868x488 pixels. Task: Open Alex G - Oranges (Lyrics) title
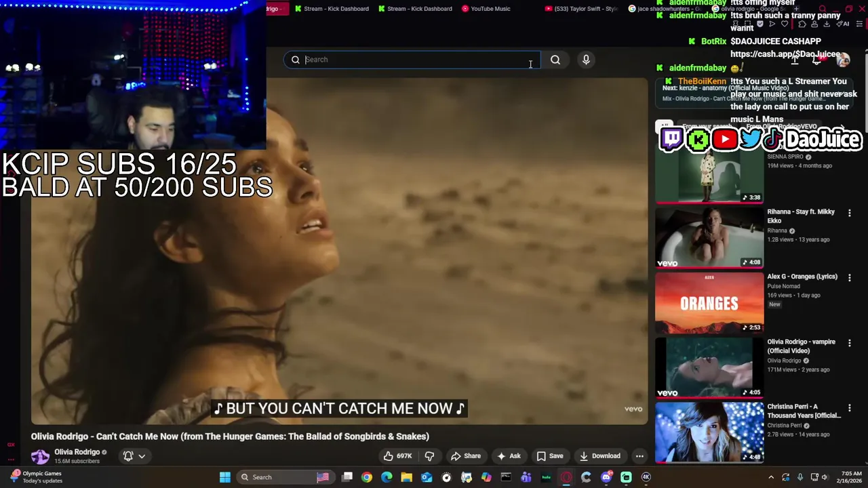pyautogui.click(x=802, y=277)
